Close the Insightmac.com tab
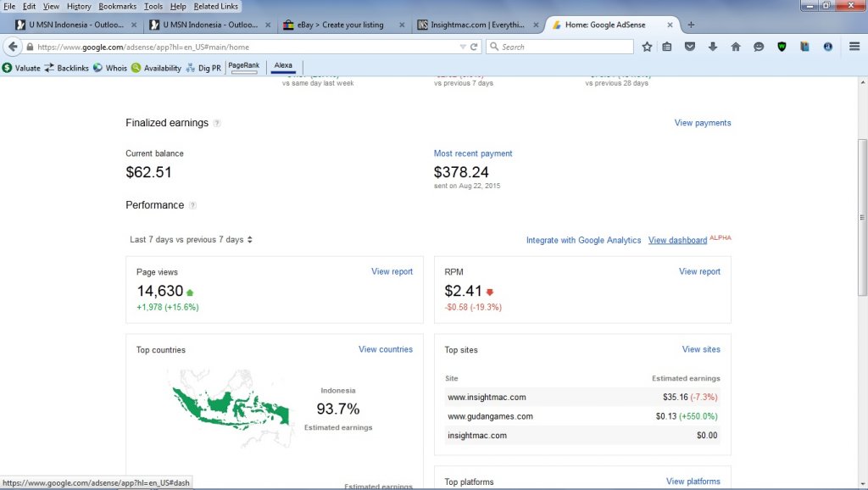The width and height of the screenshot is (868, 490). (x=536, y=25)
